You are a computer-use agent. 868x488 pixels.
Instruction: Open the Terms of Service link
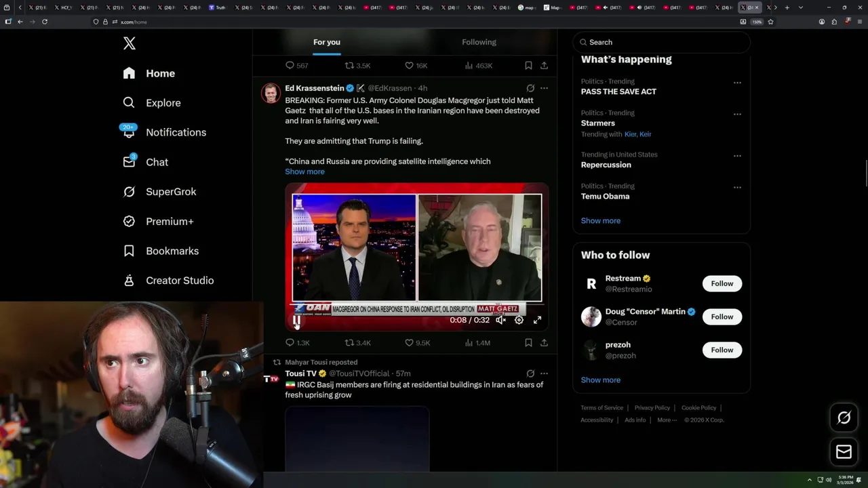[601, 408]
